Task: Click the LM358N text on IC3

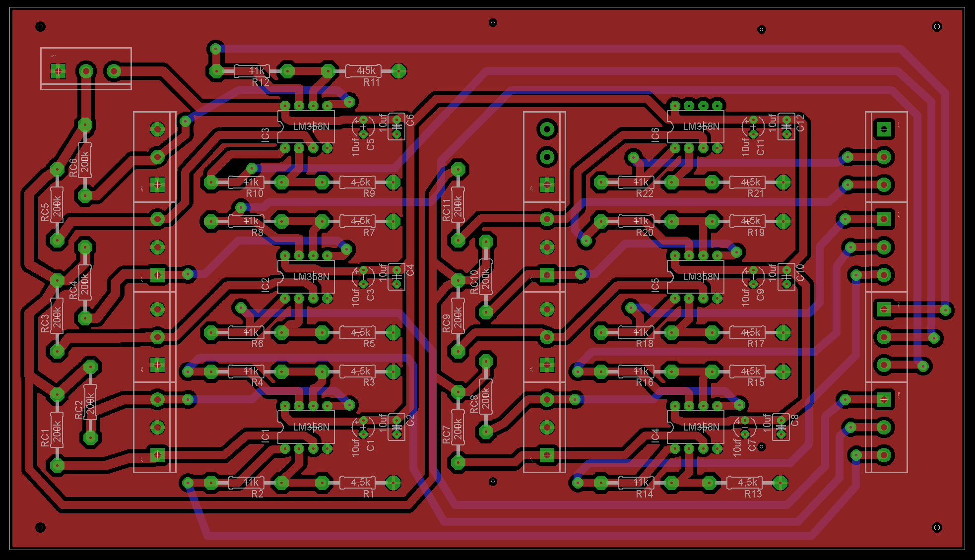Action: coord(311,126)
